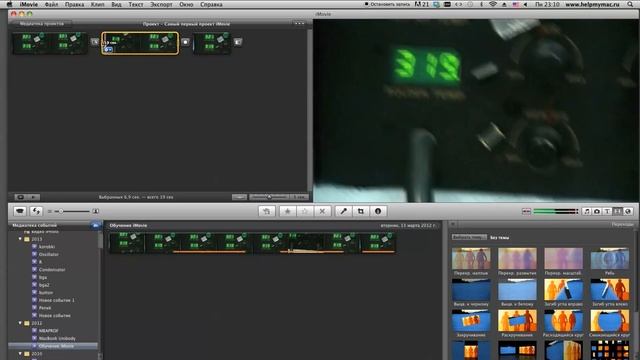The width and height of the screenshot is (640, 360).
Task: Open the Клип menu
Action: point(97,4)
